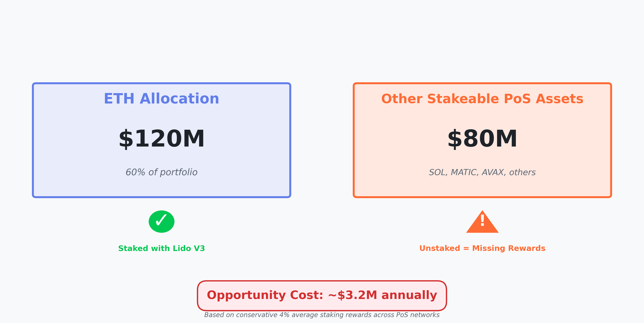Screen dimensions: 644x323
Task: Click the $120M figure
Action: (161, 139)
